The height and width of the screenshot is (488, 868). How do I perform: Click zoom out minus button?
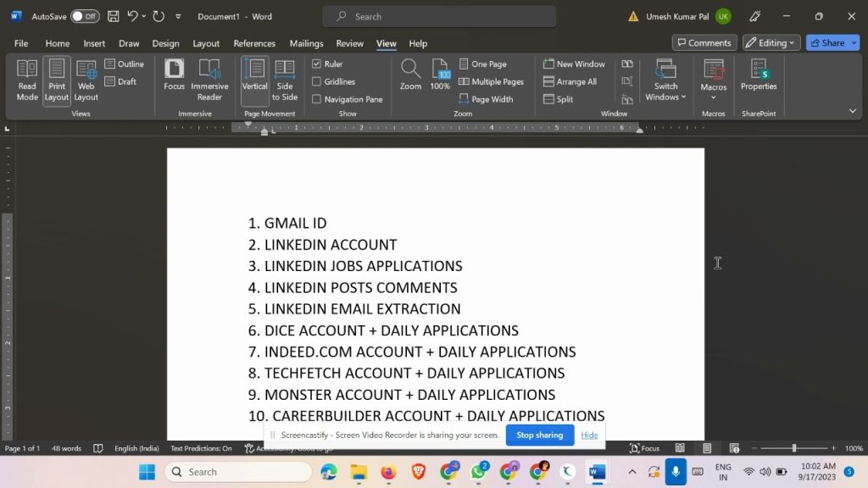coord(754,448)
